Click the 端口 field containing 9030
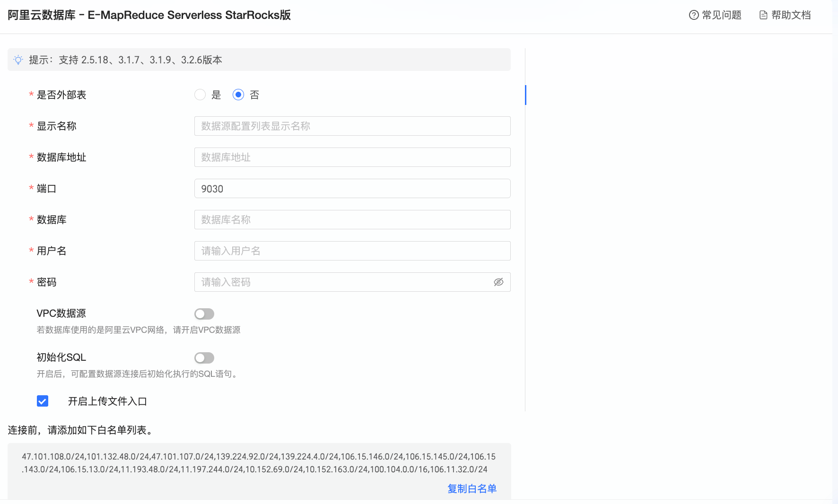 coord(352,189)
